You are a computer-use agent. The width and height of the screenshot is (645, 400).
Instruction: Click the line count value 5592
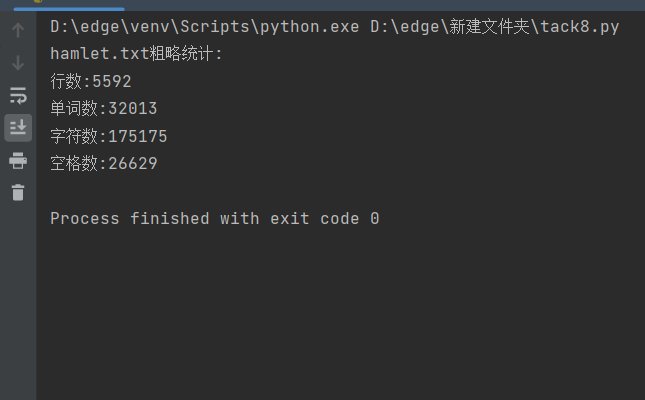click(112, 82)
